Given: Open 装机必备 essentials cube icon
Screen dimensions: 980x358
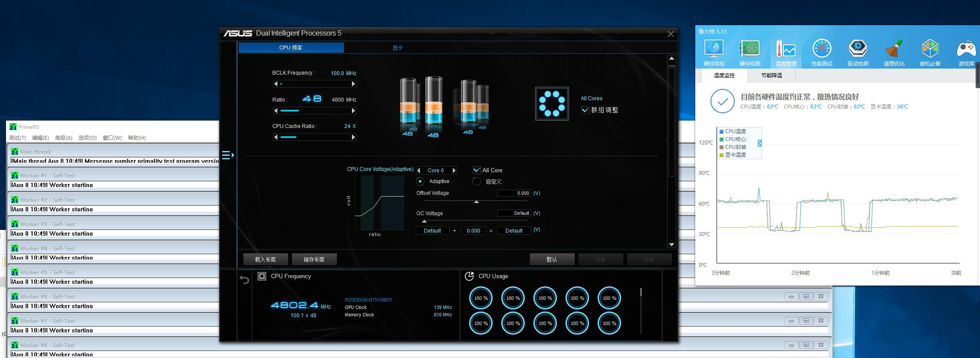Looking at the screenshot, I should click(930, 53).
